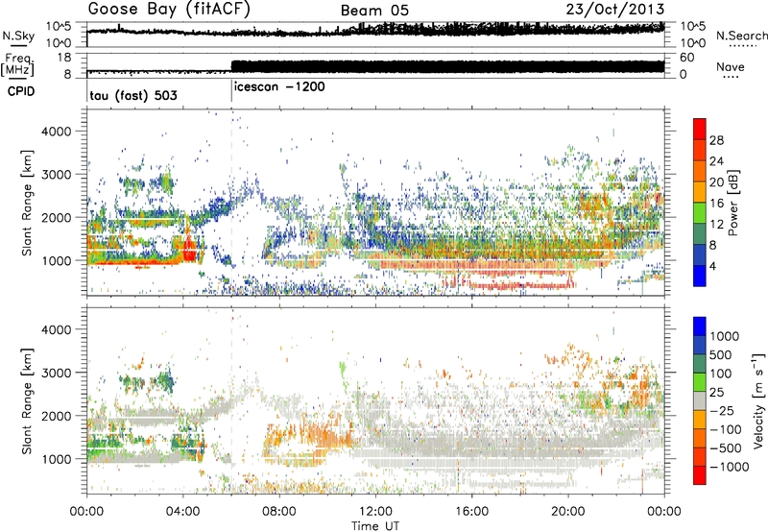Click power colorbar tick value '4'
Viewport: 768px width, 532px height.
click(712, 266)
